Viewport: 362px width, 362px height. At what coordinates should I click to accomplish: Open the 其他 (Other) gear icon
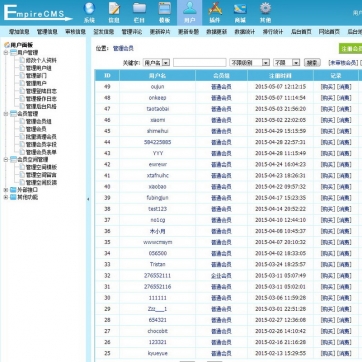[x=265, y=13]
